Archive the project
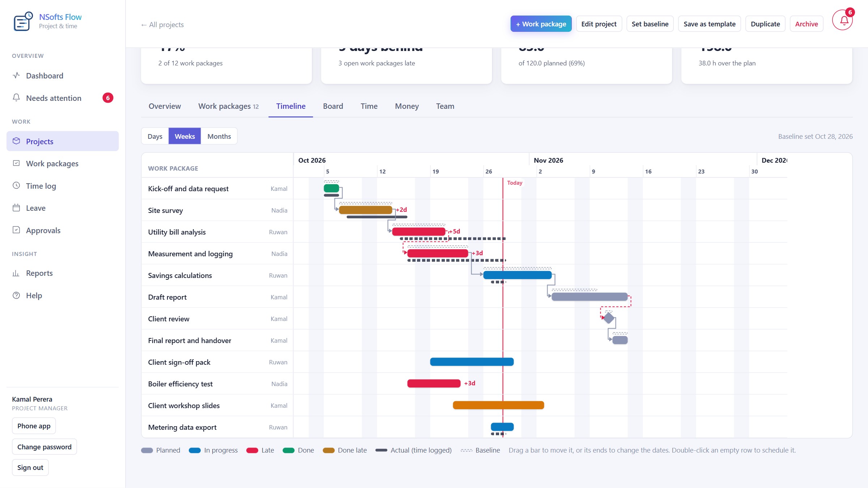Image resolution: width=868 pixels, height=488 pixels. pyautogui.click(x=807, y=24)
